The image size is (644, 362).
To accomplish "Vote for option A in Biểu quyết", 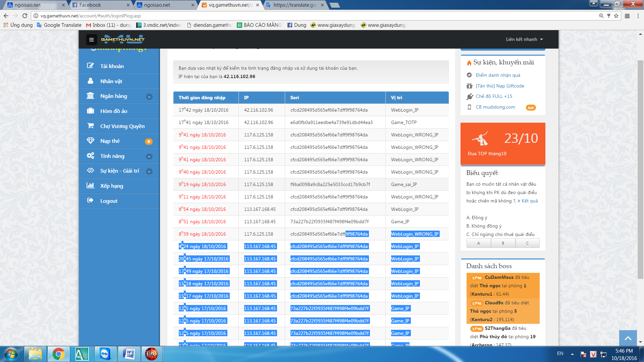I will (478, 243).
